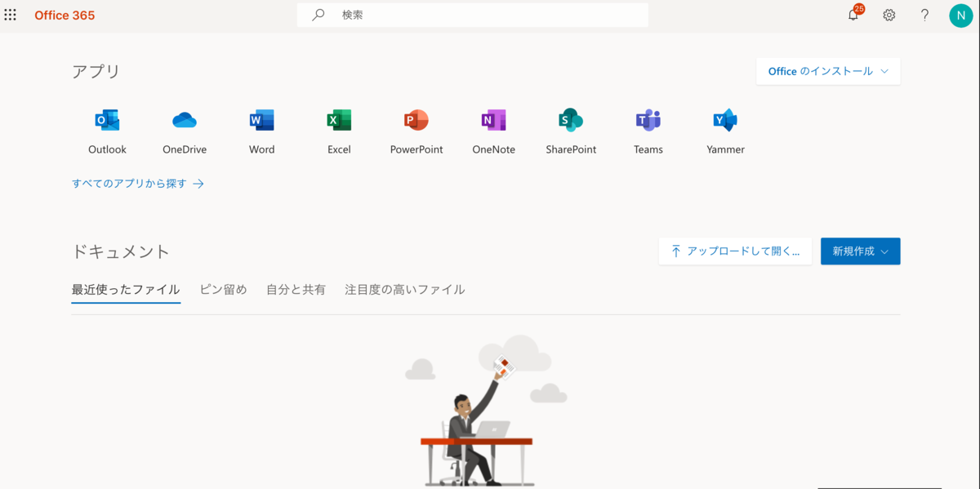Open the settings gear

click(x=889, y=15)
